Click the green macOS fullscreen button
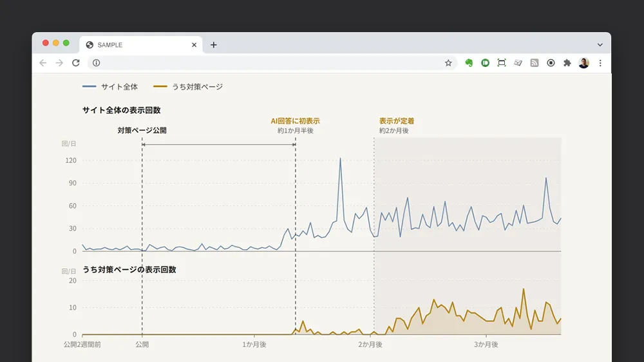This screenshot has height=362, width=644. pos(66,43)
